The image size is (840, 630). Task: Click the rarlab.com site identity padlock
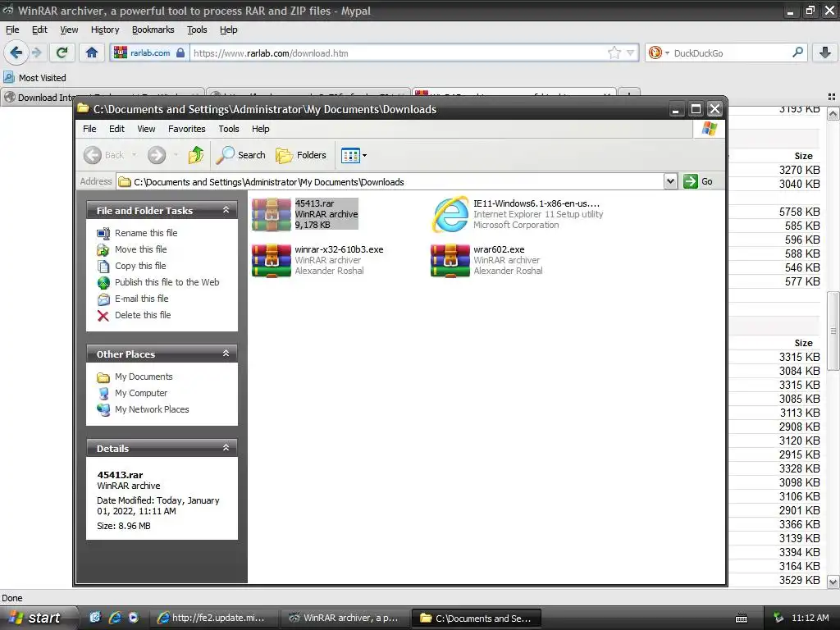[x=180, y=53]
